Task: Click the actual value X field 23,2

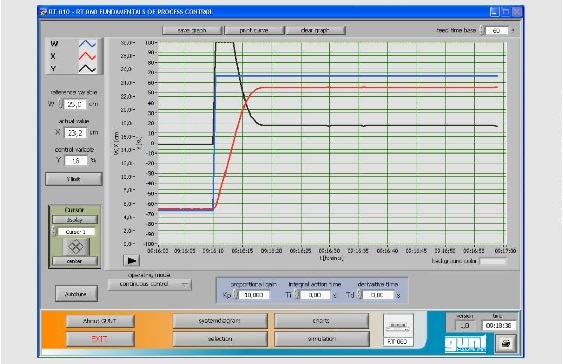Action: click(x=75, y=133)
